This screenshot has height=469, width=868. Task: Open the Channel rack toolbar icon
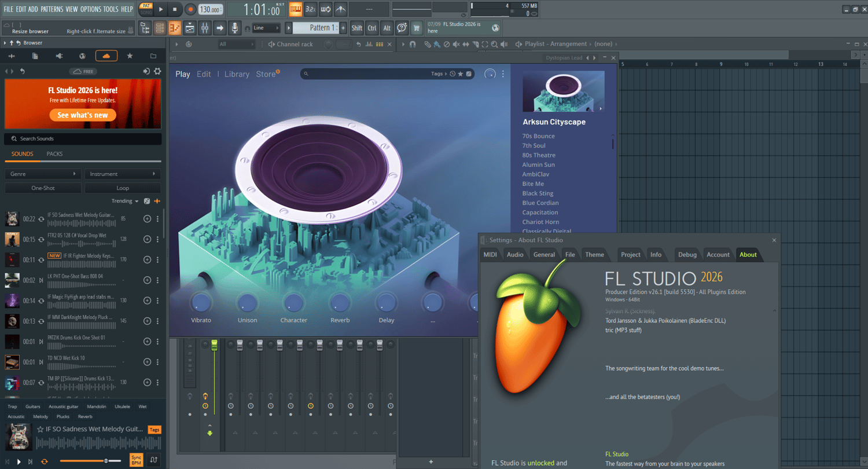click(x=160, y=28)
